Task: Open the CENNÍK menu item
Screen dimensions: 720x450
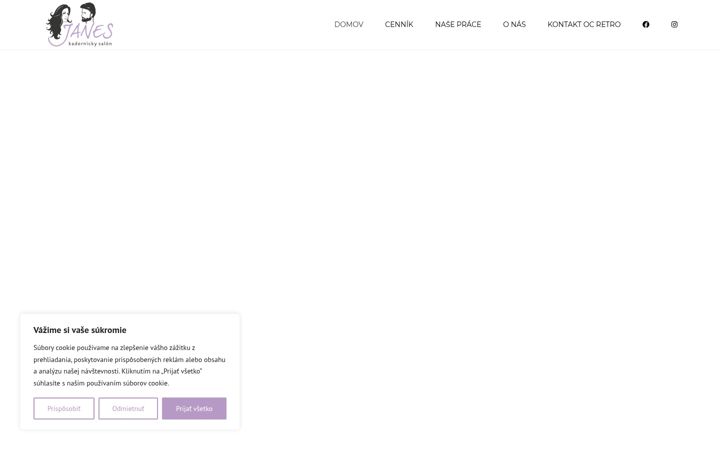Action: [x=399, y=24]
